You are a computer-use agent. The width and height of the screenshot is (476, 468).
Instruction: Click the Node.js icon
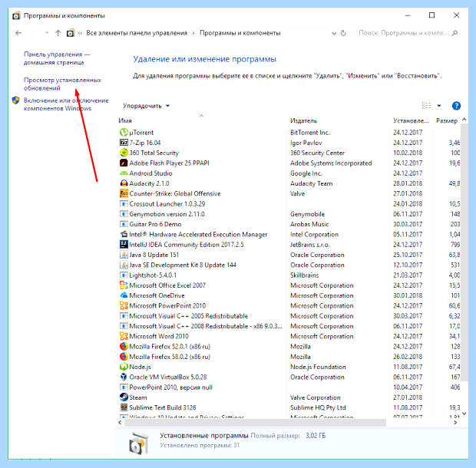point(124,367)
